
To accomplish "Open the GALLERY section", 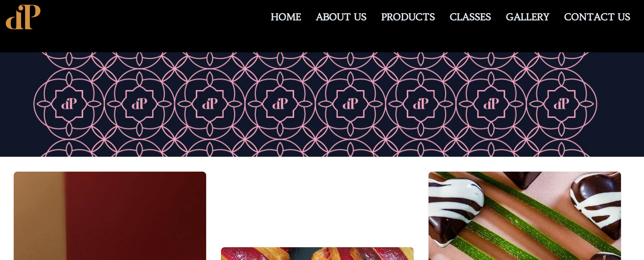I will click(527, 17).
